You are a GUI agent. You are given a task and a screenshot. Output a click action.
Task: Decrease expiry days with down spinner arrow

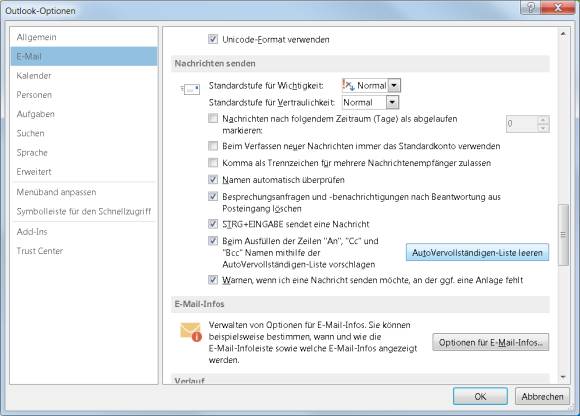(x=543, y=128)
